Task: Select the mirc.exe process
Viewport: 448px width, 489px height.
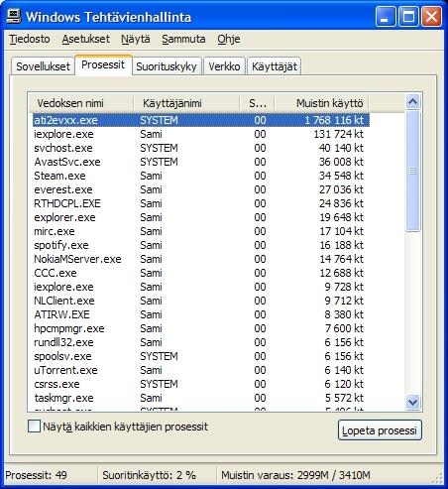Action: point(201,231)
